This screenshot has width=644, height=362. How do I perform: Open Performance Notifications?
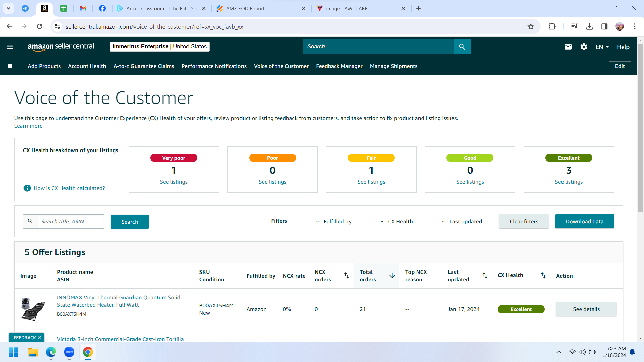click(x=214, y=66)
